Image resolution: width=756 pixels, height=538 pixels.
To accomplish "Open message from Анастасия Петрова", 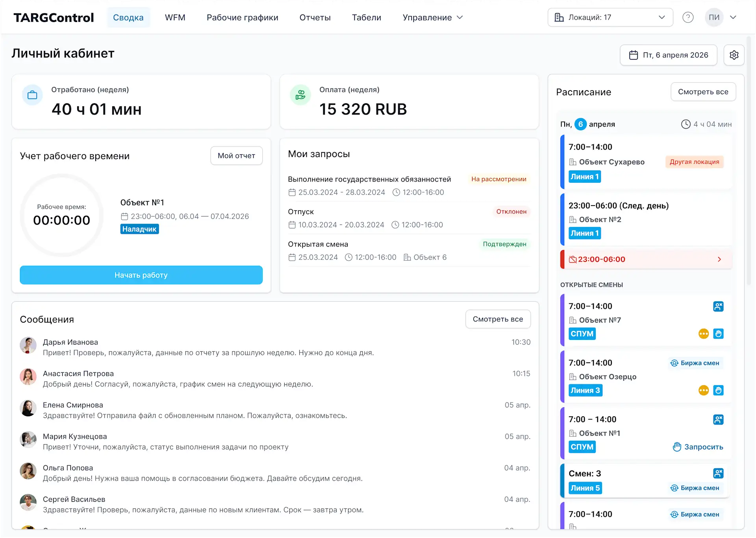I will [x=275, y=379].
